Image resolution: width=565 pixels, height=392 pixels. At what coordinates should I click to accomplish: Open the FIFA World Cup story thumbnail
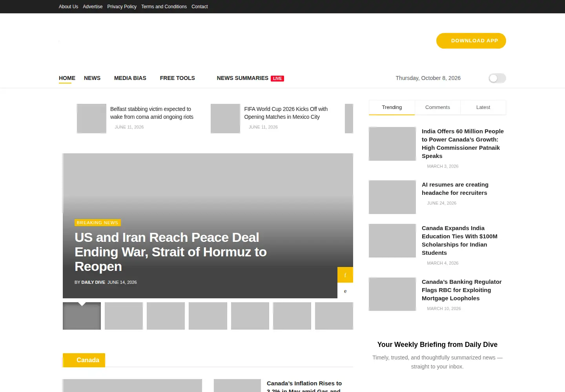(225, 118)
